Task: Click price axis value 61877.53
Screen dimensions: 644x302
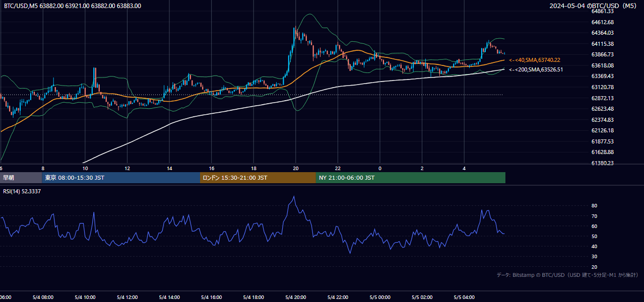Action: point(602,141)
